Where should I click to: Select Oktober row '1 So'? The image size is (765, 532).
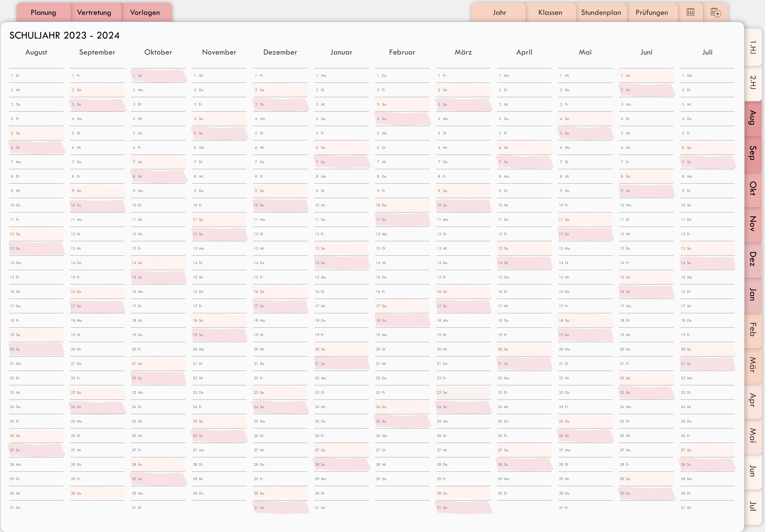click(158, 76)
